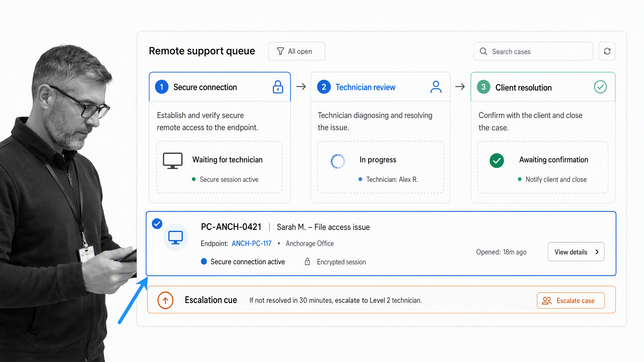644x362 pixels.
Task: Click the Escalation cue label
Action: tap(211, 300)
